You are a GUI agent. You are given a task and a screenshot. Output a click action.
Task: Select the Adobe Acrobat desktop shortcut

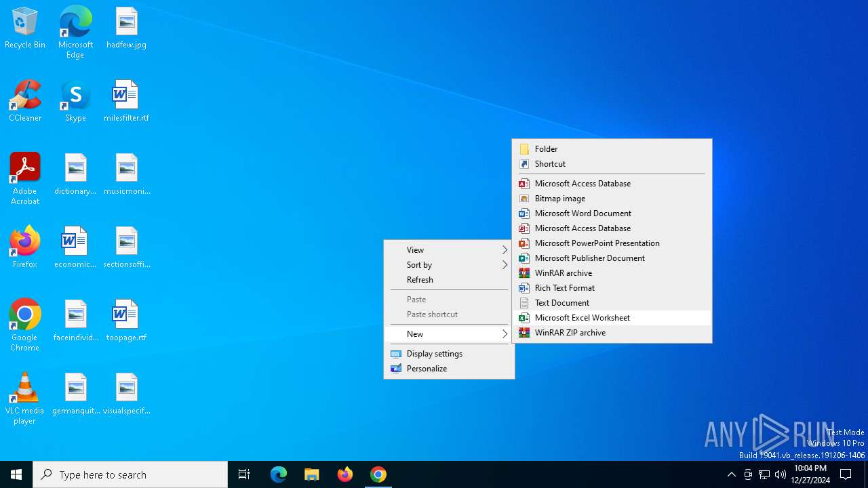point(25,179)
